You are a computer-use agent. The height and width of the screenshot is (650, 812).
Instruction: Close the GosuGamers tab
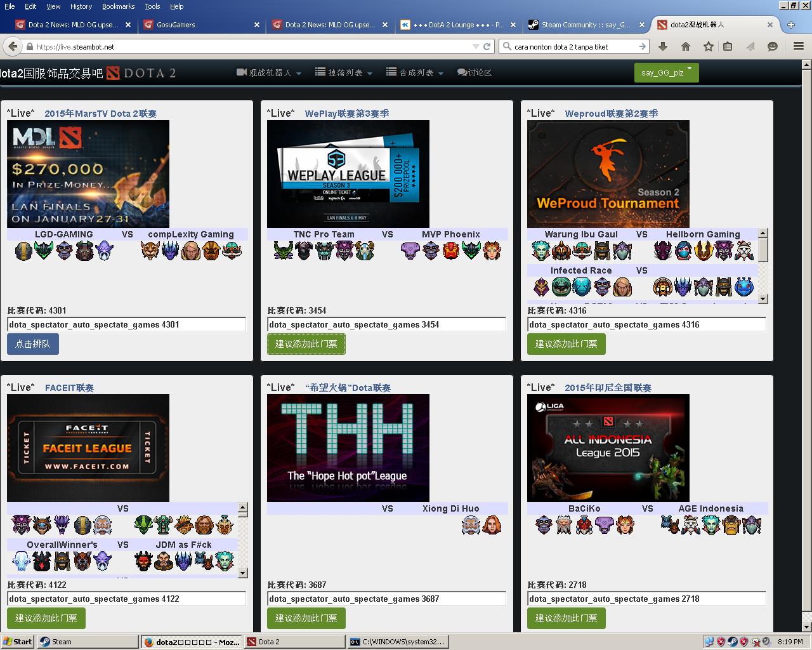(257, 25)
